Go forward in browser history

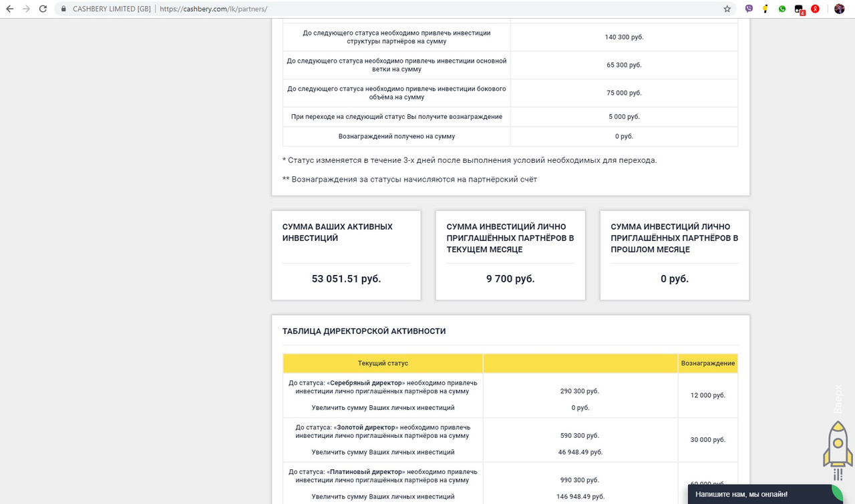[26, 9]
